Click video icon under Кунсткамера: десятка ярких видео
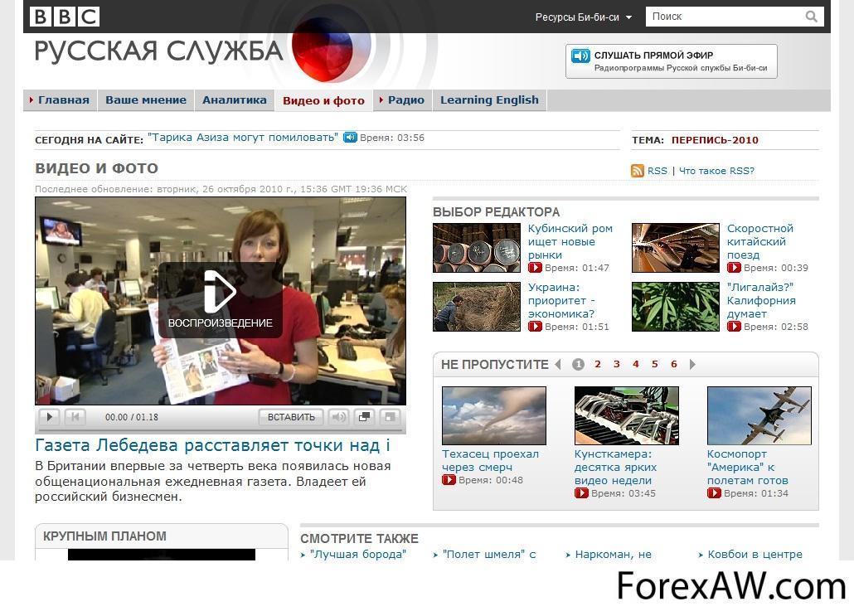The image size is (854, 616). [x=581, y=493]
